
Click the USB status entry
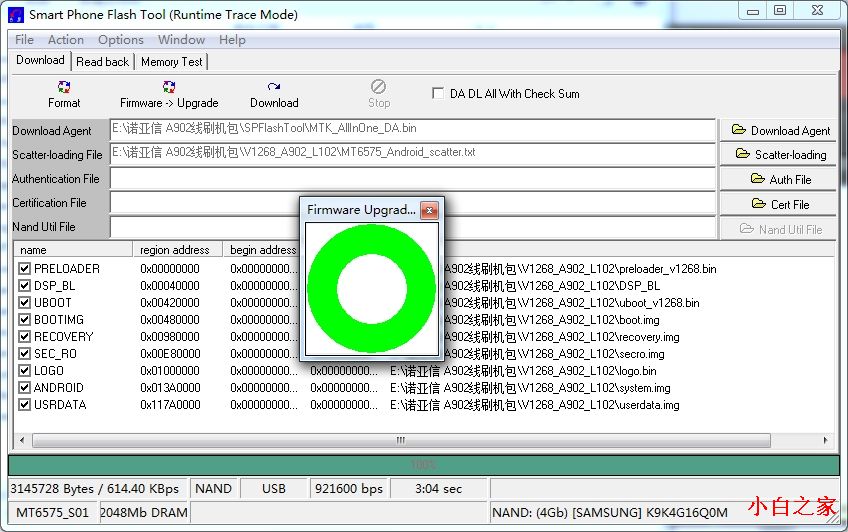[274, 489]
